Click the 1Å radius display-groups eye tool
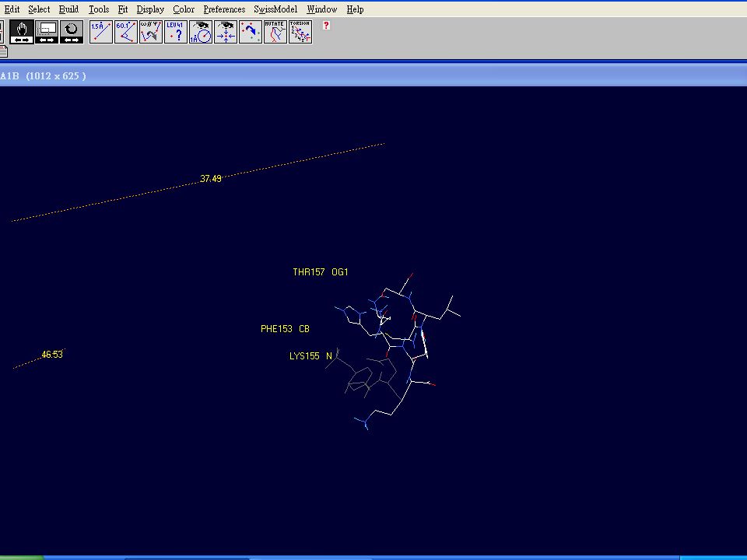The width and height of the screenshot is (747, 560). pos(201,32)
